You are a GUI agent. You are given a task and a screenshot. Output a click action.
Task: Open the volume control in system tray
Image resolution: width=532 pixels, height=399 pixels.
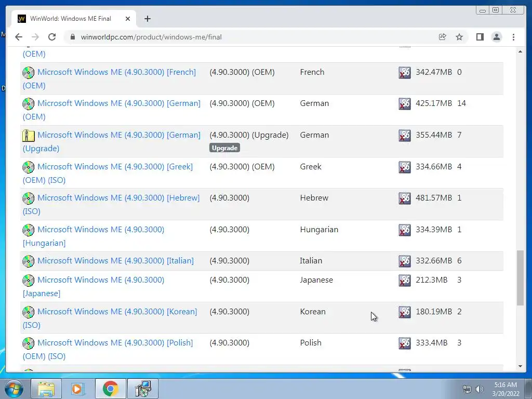point(479,389)
